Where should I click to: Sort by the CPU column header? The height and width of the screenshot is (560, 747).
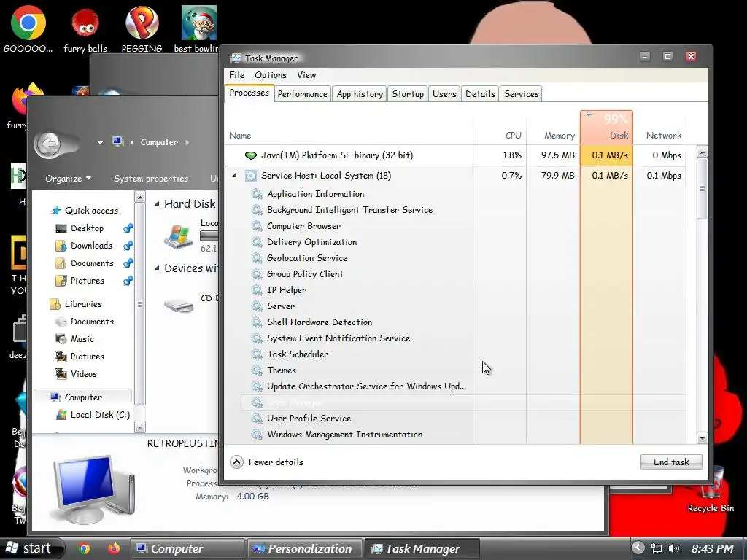pyautogui.click(x=500, y=127)
